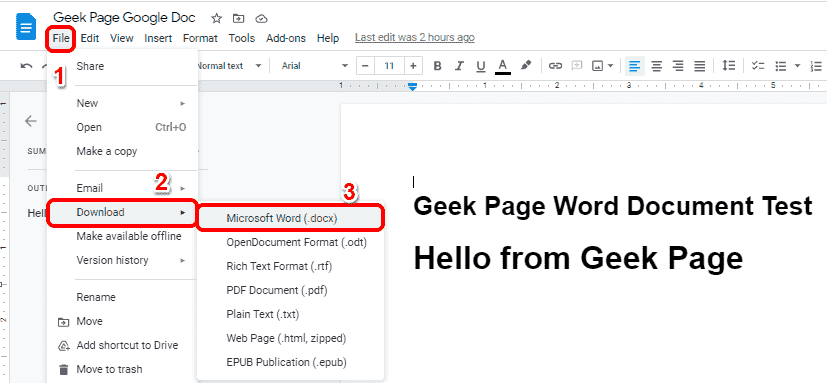Expand the insert image dropdown arrow
Image resolution: width=827 pixels, height=383 pixels.
pyautogui.click(x=610, y=66)
